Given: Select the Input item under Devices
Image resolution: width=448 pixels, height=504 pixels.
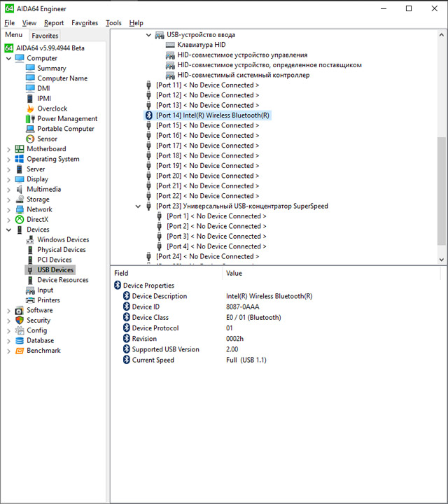Looking at the screenshot, I should click(45, 290).
